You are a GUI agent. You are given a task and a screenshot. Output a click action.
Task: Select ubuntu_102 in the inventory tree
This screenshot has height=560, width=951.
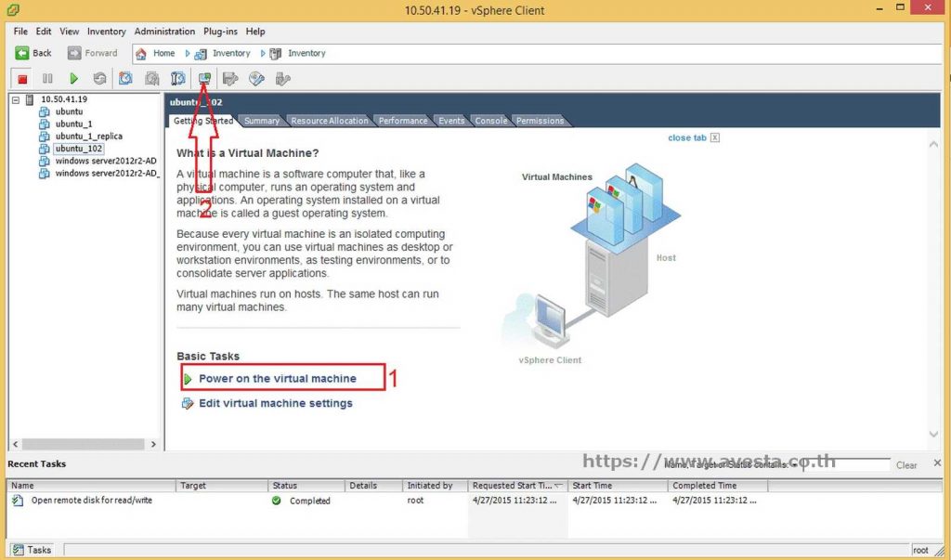79,148
